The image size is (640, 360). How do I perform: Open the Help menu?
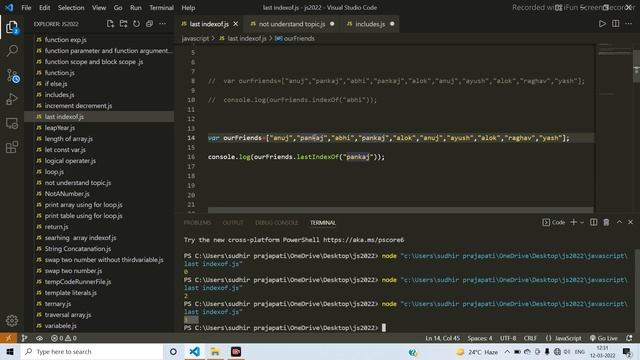click(188, 8)
